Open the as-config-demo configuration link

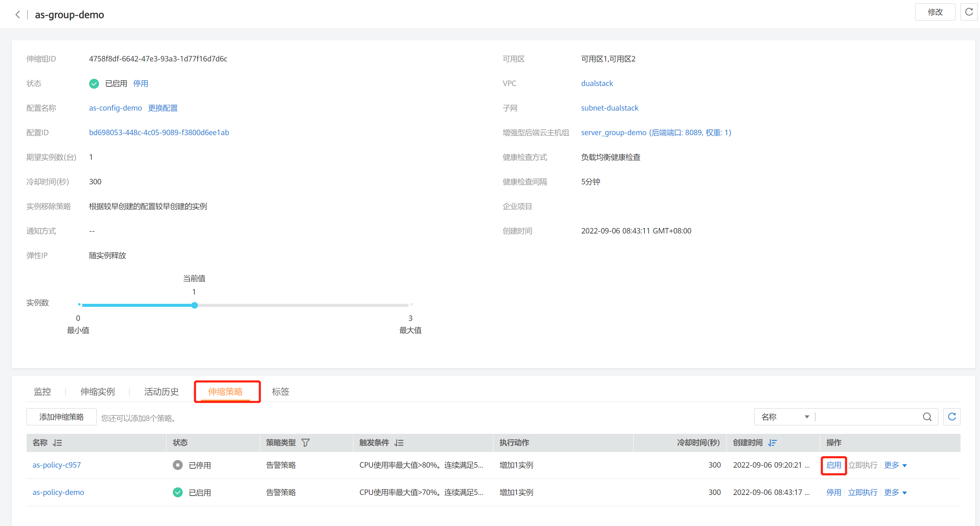[115, 108]
